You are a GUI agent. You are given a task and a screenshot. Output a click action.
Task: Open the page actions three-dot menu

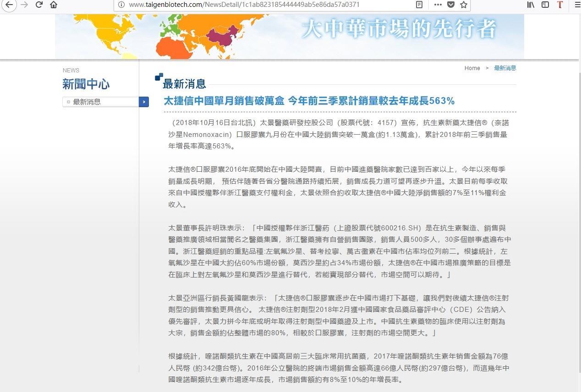438,5
